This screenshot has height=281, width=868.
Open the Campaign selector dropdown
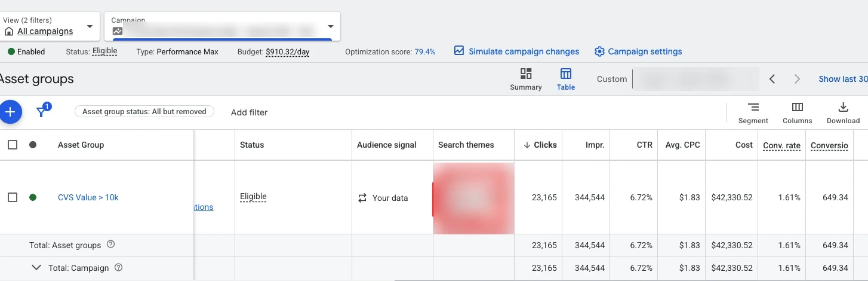tap(222, 27)
